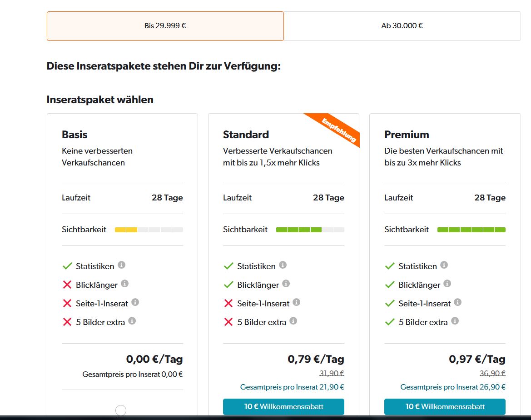The width and height of the screenshot is (531, 420).
Task: Click the Premium Sichtbarkeit green bar
Action: [x=471, y=230]
